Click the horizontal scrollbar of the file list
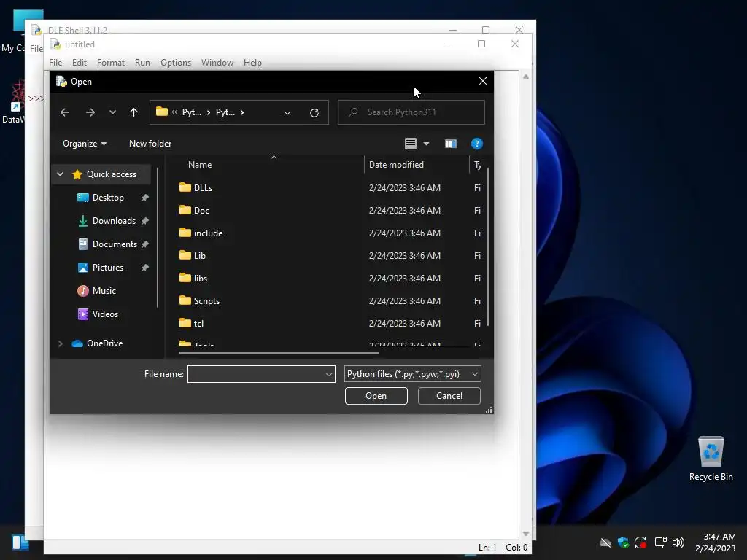The width and height of the screenshot is (747, 560). (279, 353)
